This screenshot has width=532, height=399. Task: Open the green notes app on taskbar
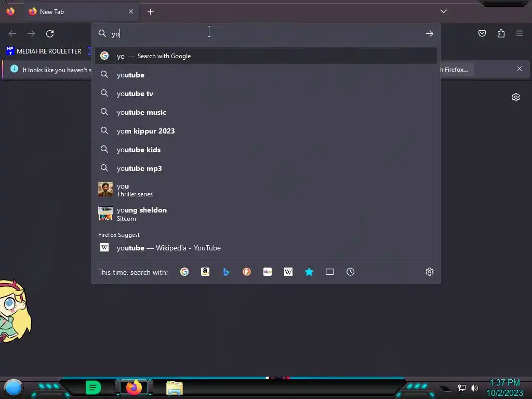pos(94,388)
